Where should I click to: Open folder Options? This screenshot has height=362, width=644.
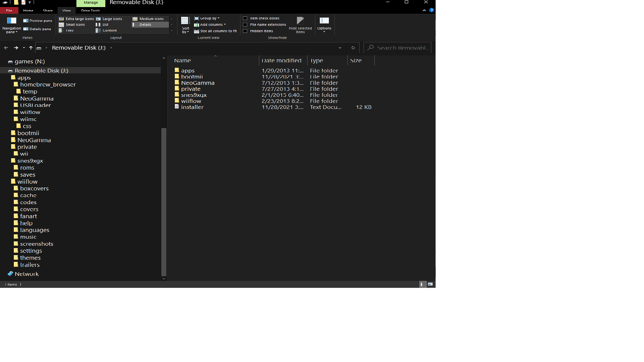(324, 25)
